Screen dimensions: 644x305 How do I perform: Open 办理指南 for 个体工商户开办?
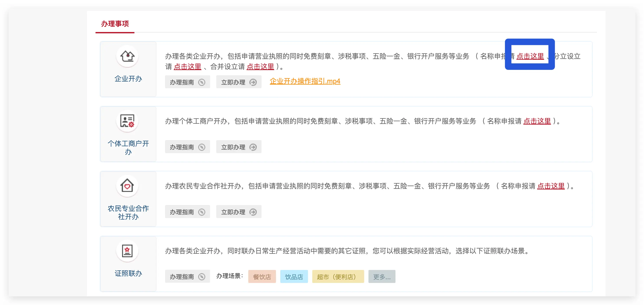(x=188, y=147)
